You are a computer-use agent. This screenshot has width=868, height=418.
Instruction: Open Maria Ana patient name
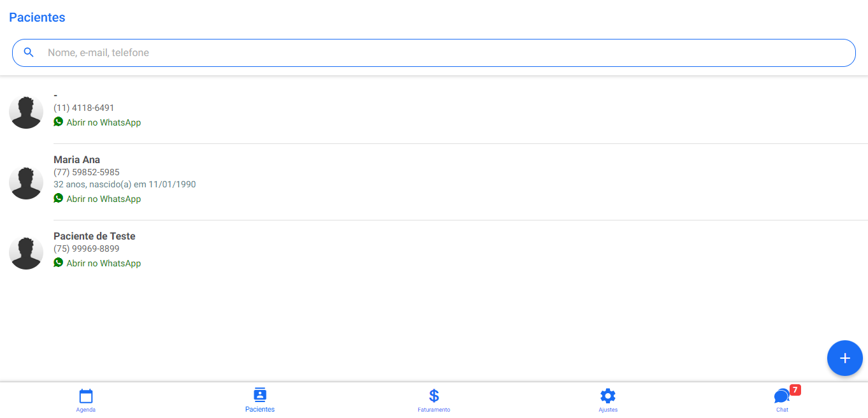pos(76,159)
